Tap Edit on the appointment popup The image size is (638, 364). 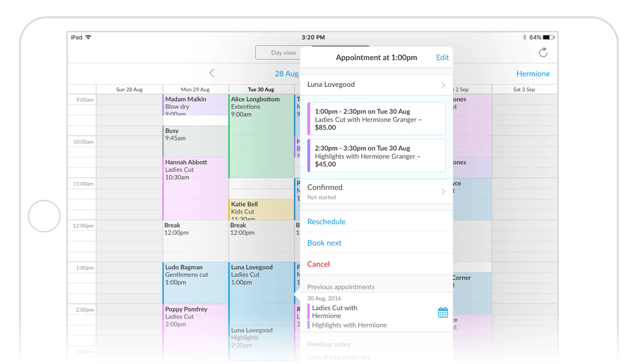pos(442,57)
